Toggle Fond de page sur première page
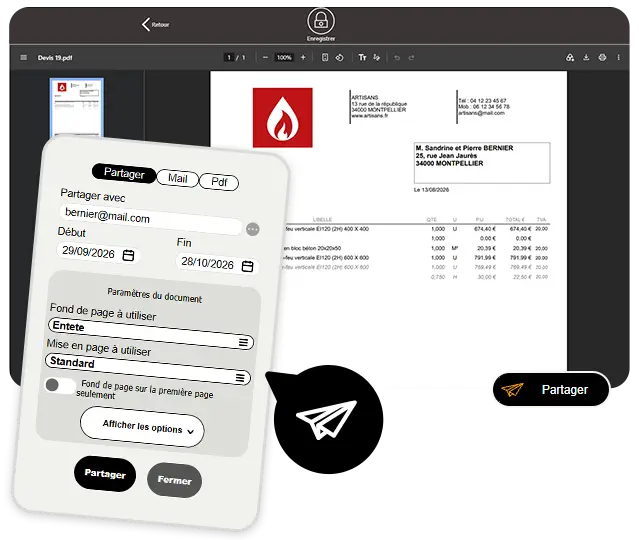The image size is (639, 540). (60, 385)
